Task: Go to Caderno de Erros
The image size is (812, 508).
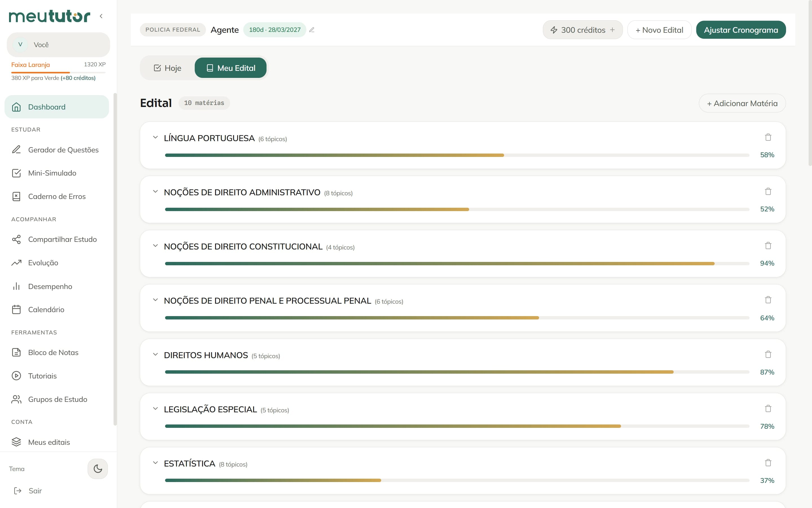Action: click(x=57, y=196)
